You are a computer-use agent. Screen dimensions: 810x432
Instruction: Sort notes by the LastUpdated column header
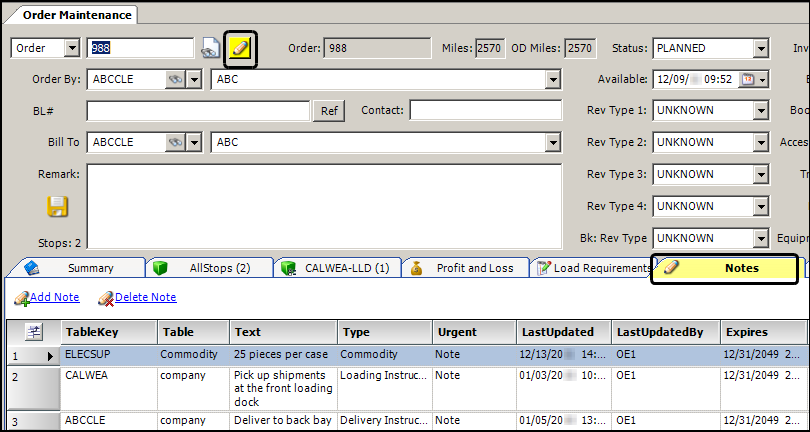pos(558,332)
